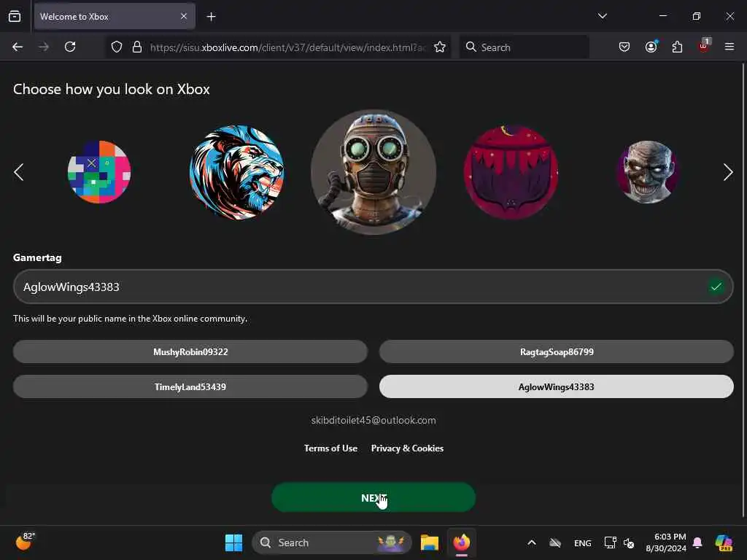Go forward one page
Screen dimensions: 747x560
(43, 47)
